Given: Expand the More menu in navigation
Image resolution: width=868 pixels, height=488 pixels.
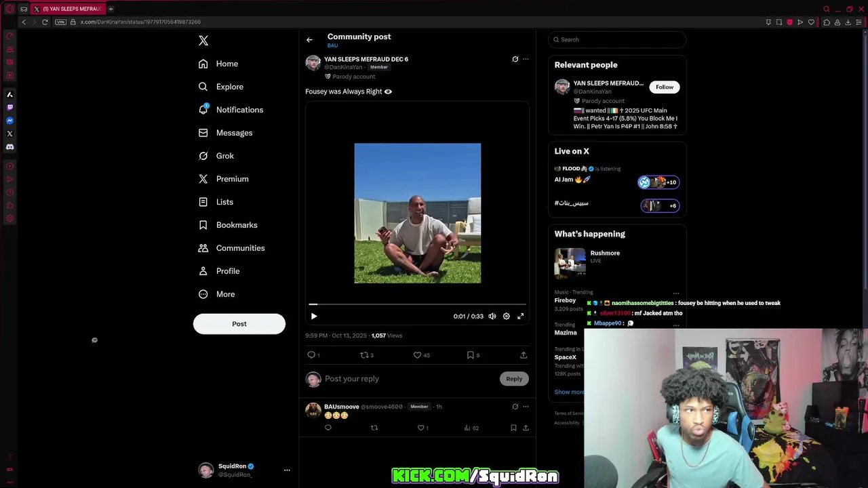Looking at the screenshot, I should point(216,294).
